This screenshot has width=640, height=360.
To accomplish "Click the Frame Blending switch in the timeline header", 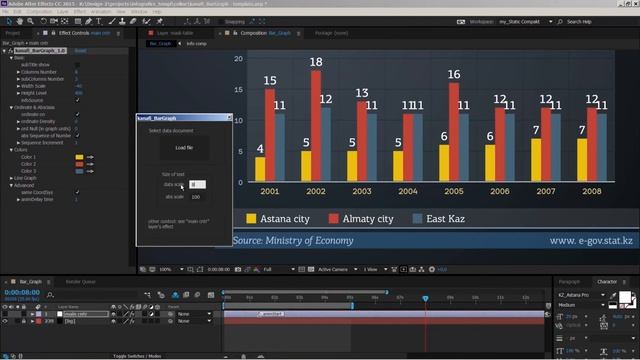I will (186, 295).
